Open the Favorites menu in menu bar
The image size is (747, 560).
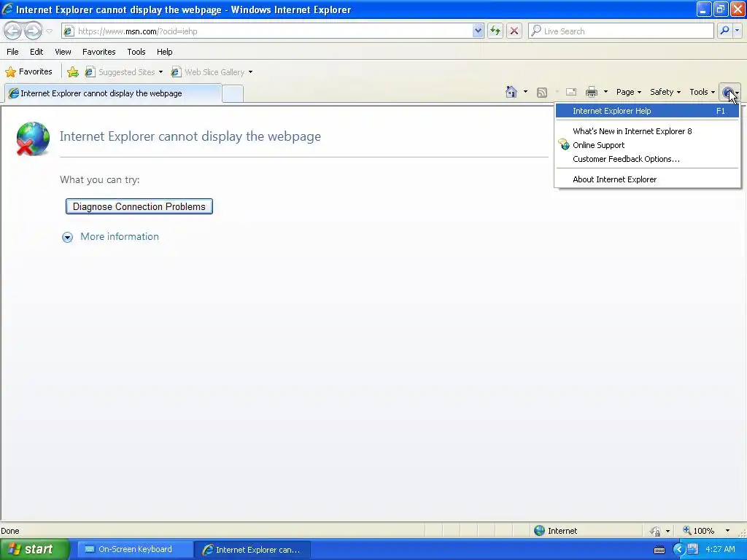click(x=98, y=52)
